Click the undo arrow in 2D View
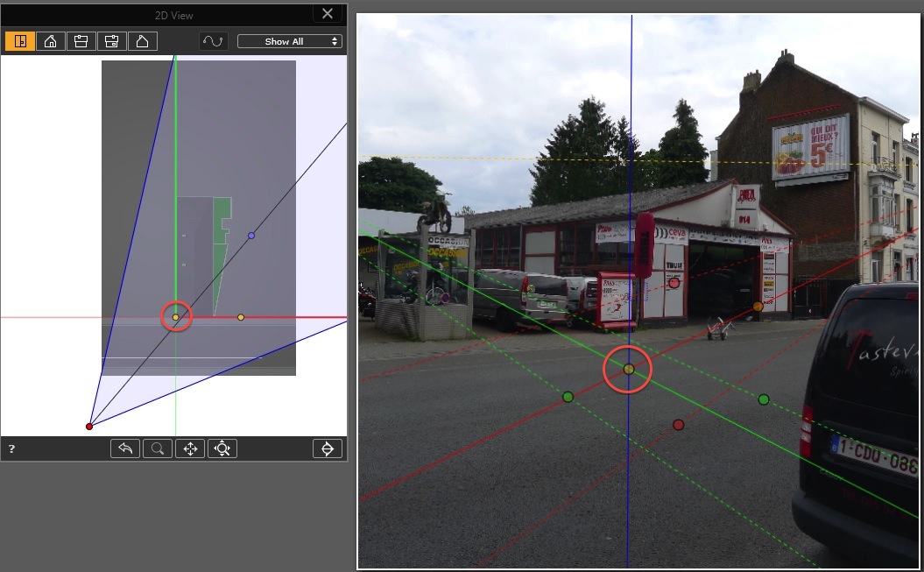The width and height of the screenshot is (924, 572). click(125, 448)
